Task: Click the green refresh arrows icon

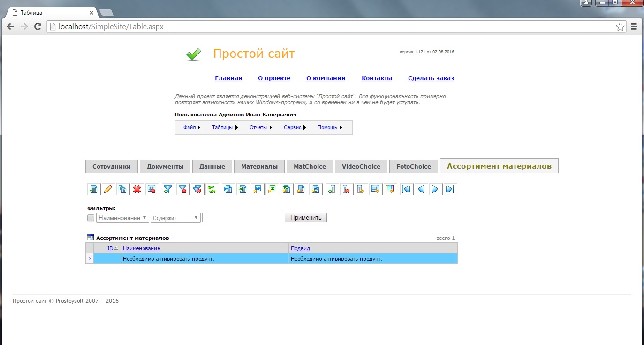Action: [x=212, y=189]
